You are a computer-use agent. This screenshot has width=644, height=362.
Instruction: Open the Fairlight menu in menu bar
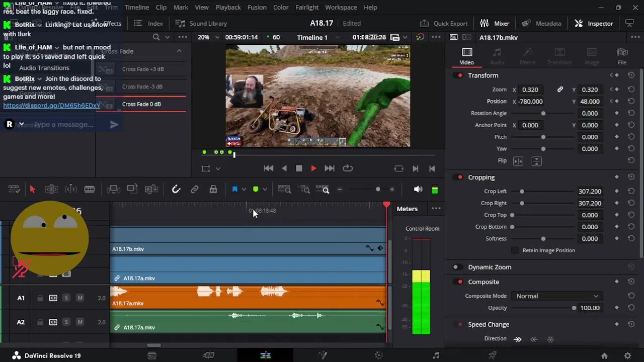click(307, 8)
